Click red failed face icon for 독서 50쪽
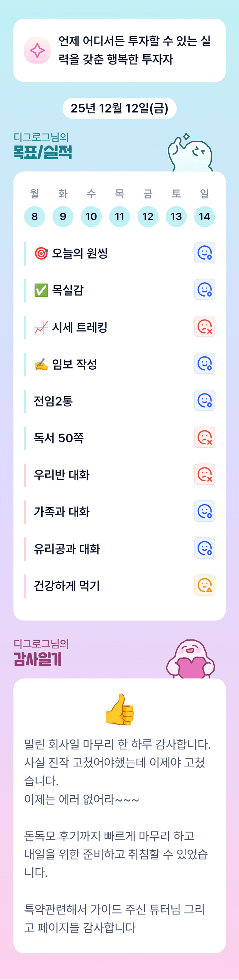Image resolution: width=239 pixels, height=980 pixels. pyautogui.click(x=204, y=437)
